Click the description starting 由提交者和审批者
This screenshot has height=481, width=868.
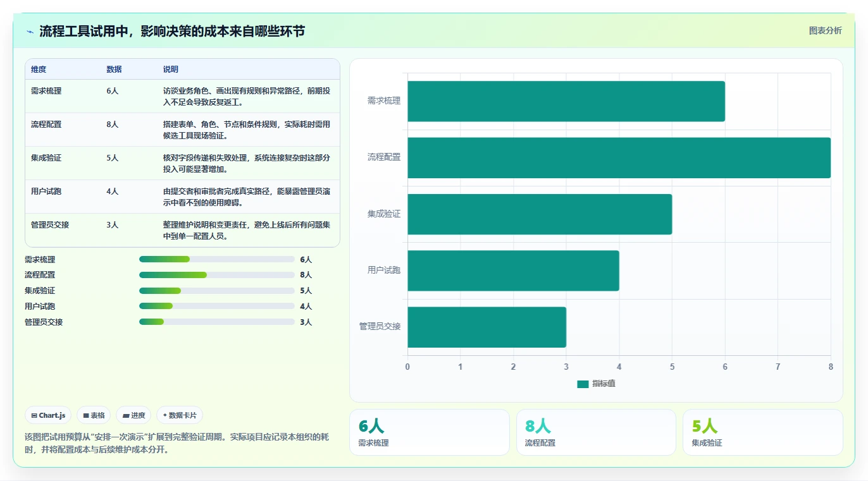click(x=247, y=197)
